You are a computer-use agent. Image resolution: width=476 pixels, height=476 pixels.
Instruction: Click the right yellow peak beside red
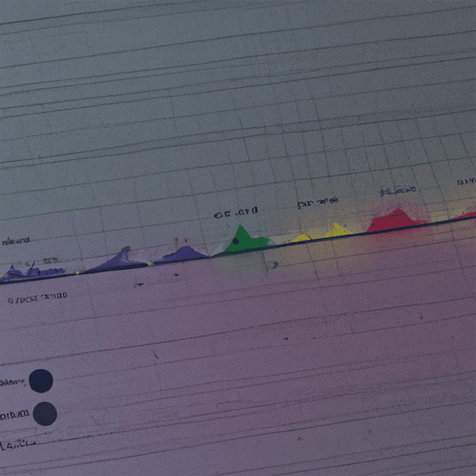coord(337,230)
